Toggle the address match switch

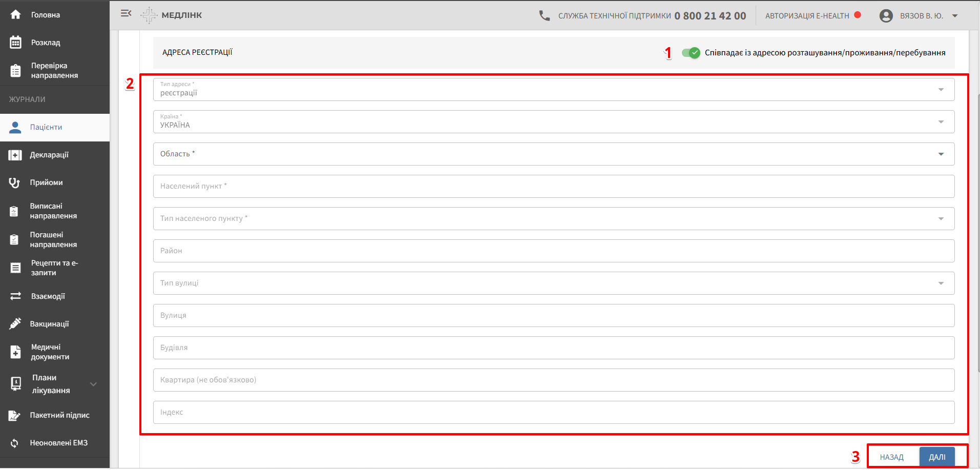[x=691, y=53]
